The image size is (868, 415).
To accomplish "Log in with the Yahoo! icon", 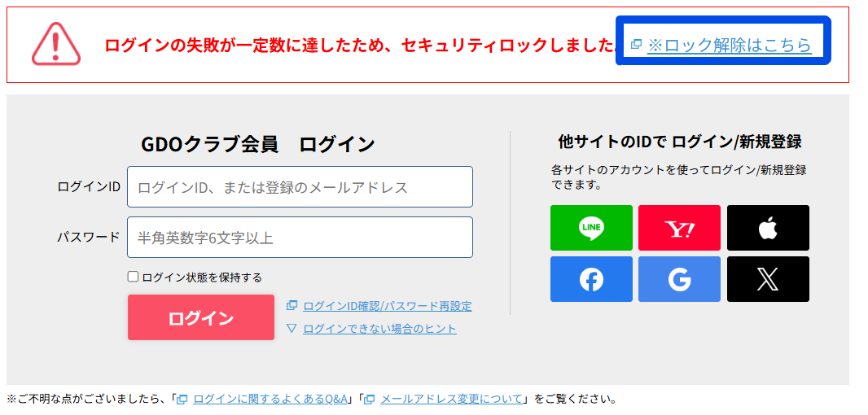I will point(679,228).
